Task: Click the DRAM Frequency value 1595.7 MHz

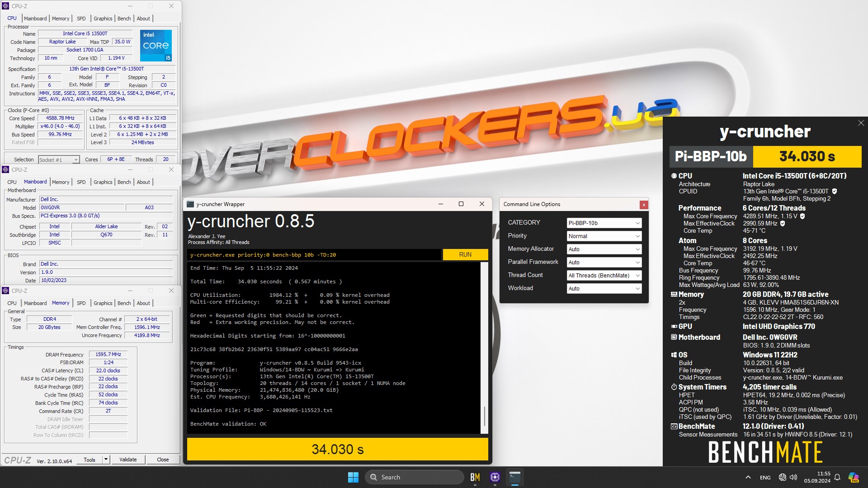Action: click(x=108, y=355)
